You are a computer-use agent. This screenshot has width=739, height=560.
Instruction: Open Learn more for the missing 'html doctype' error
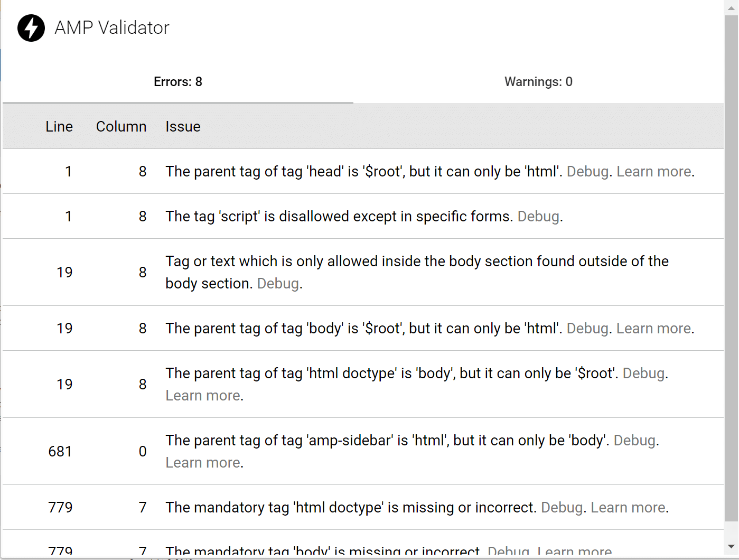(x=628, y=507)
